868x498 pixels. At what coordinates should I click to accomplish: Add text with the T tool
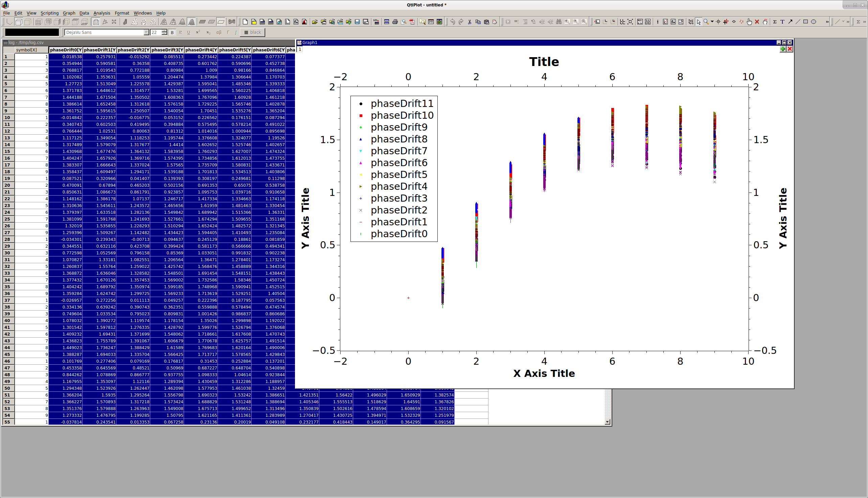(x=782, y=22)
